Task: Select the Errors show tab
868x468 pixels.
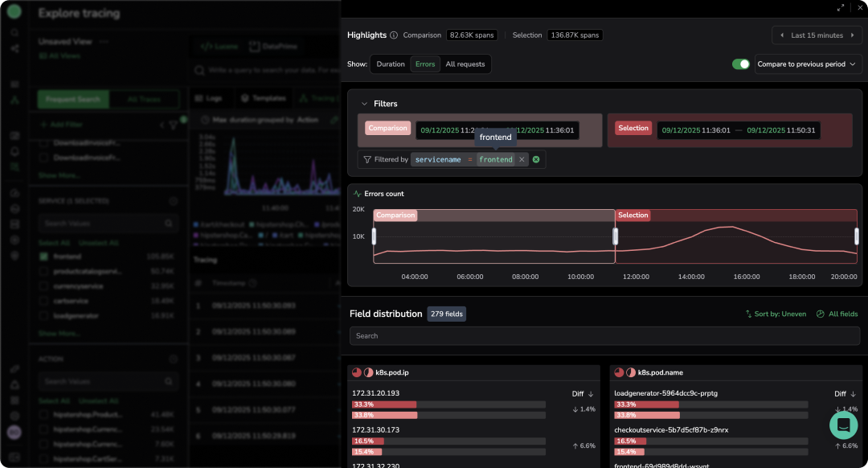Action: click(425, 64)
